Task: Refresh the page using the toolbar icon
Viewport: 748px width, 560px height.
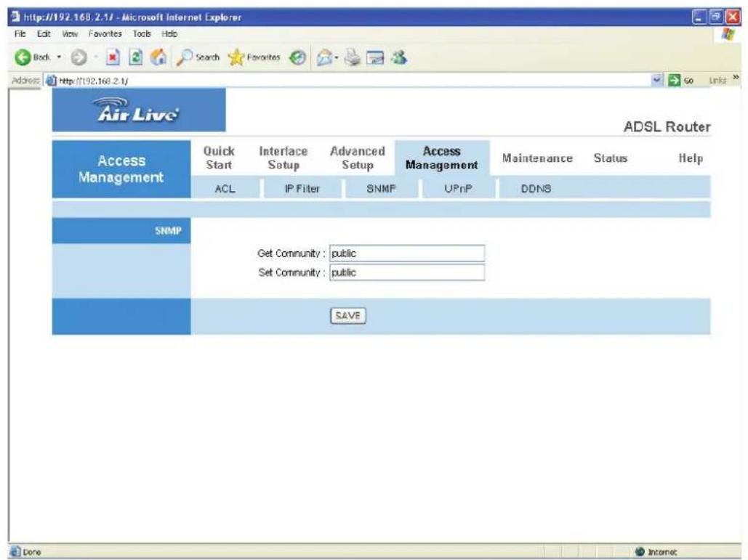Action: [136, 57]
